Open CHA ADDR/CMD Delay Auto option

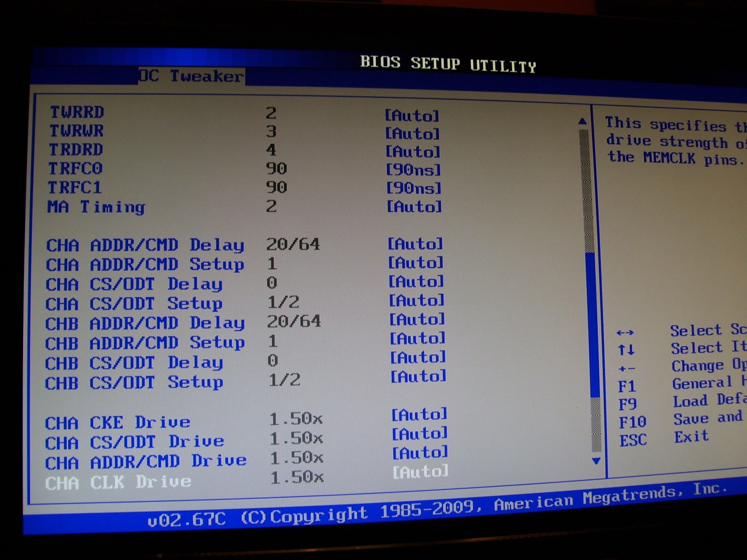415,244
